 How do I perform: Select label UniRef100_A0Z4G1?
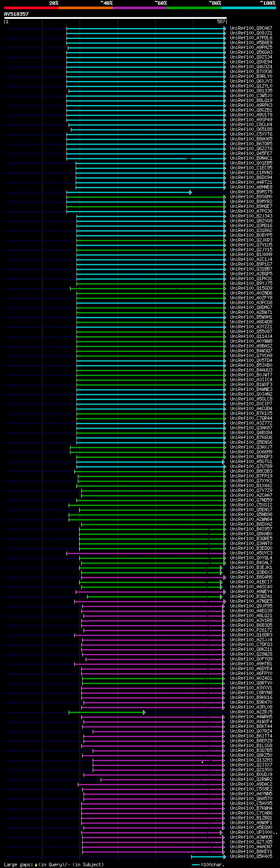tap(251, 678)
